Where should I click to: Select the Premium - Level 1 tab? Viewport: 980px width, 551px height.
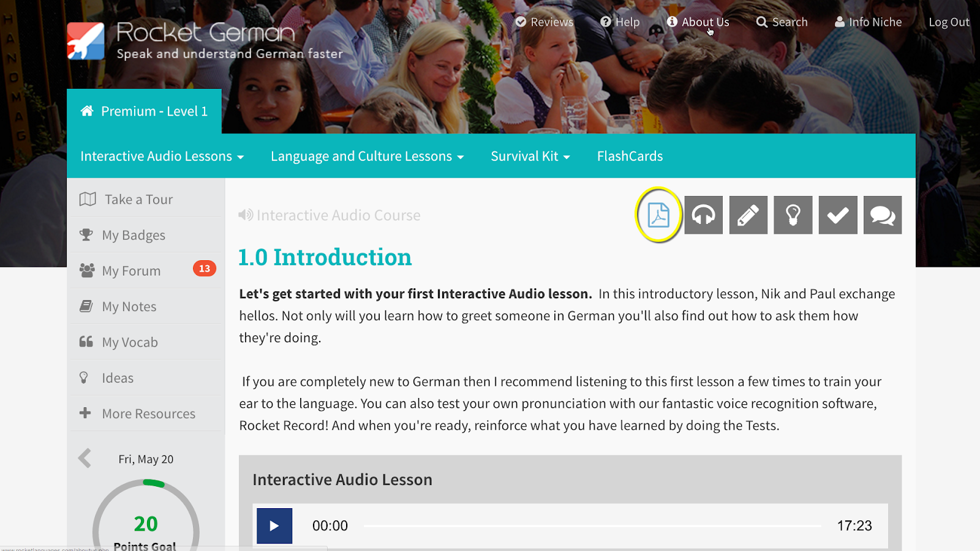click(145, 111)
